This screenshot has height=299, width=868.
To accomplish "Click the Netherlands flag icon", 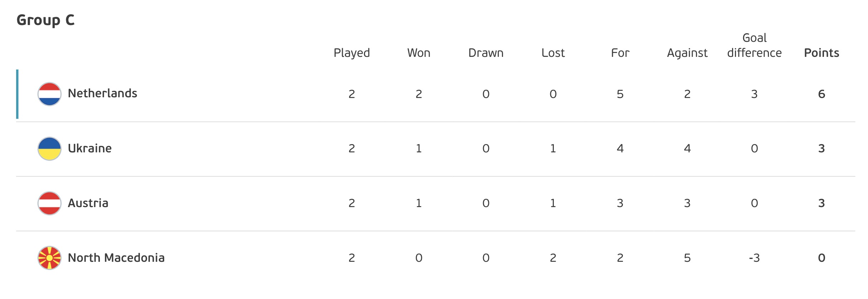I will 49,94.
